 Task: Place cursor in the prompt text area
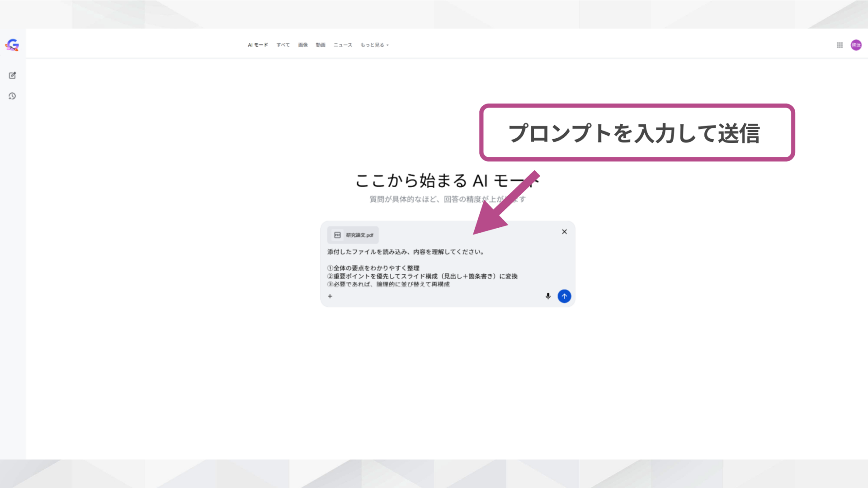[429, 267]
